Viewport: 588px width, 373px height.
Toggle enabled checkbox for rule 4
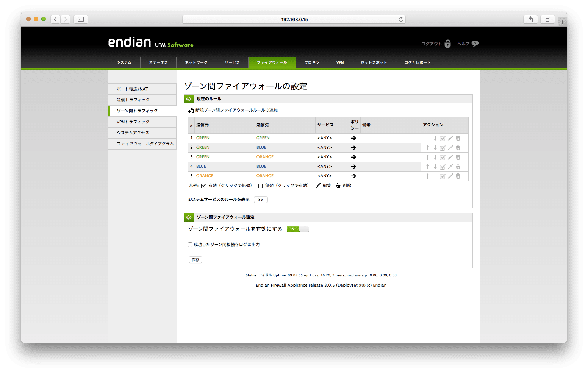tap(443, 167)
